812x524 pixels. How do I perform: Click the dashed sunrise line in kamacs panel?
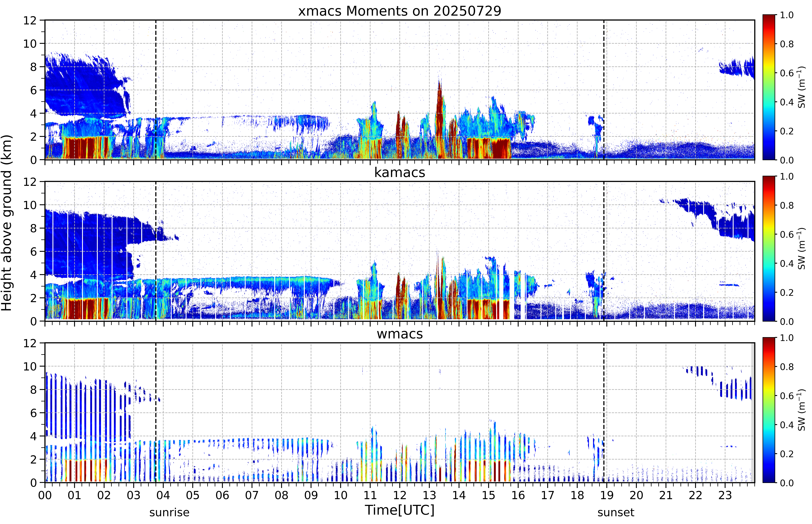[x=156, y=251]
